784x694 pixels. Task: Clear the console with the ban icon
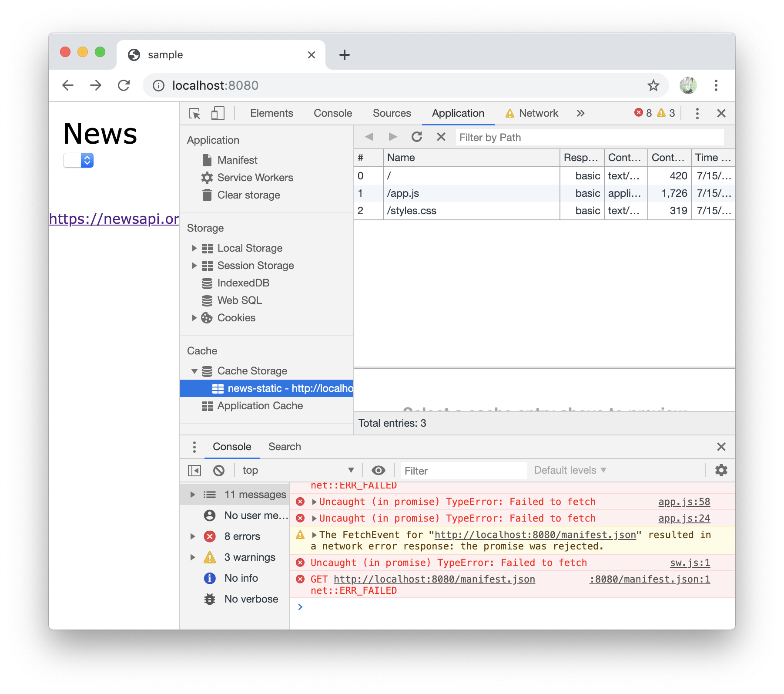219,470
